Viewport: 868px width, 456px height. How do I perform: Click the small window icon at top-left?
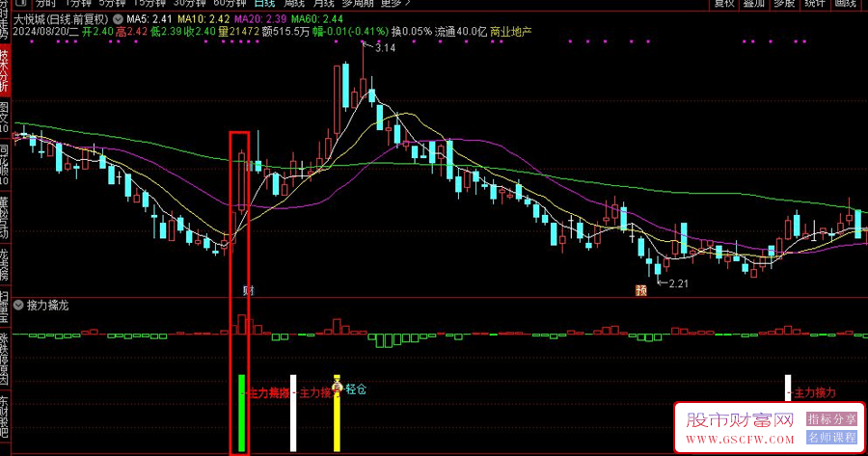[x=20, y=3]
